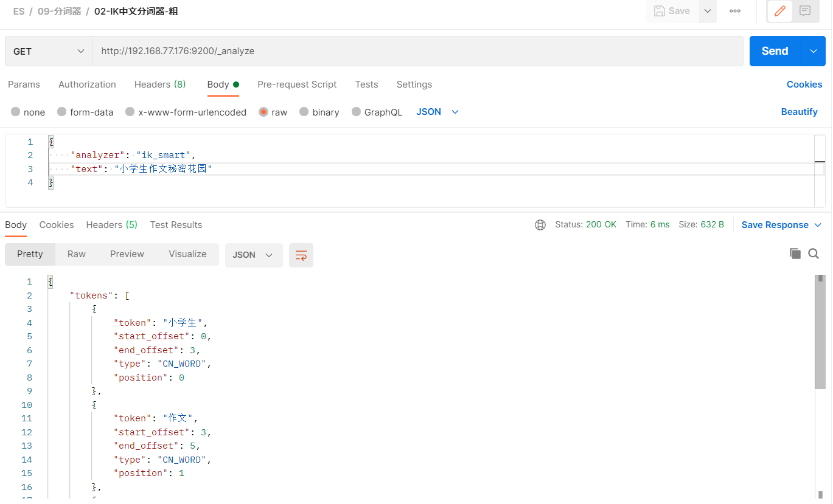Open the Authorization tab
This screenshot has height=504, width=833.
(87, 85)
